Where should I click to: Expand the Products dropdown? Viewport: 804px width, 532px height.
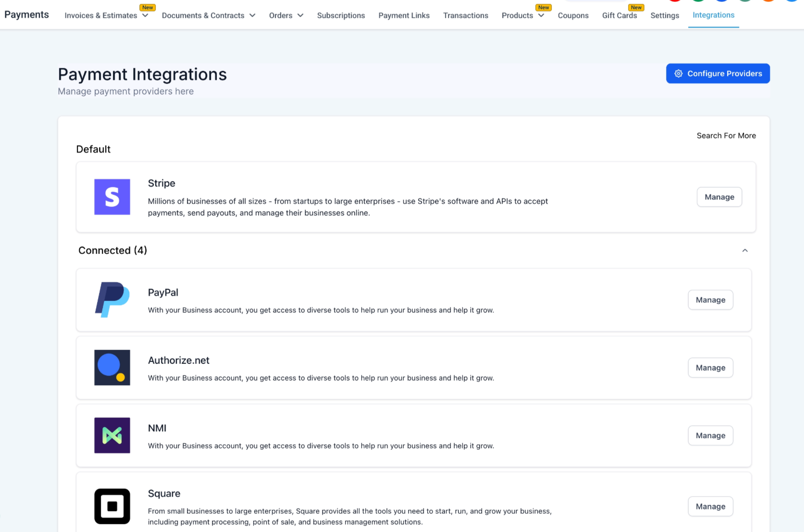[x=523, y=15]
